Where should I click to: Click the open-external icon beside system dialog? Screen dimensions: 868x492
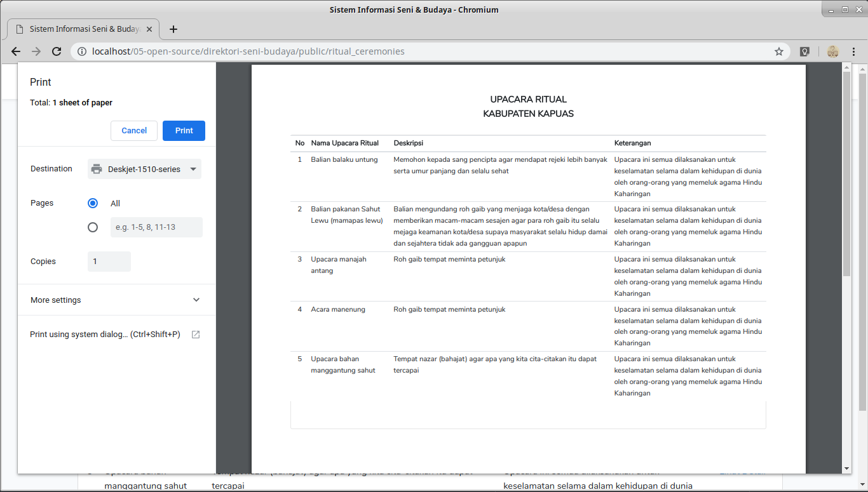point(196,335)
